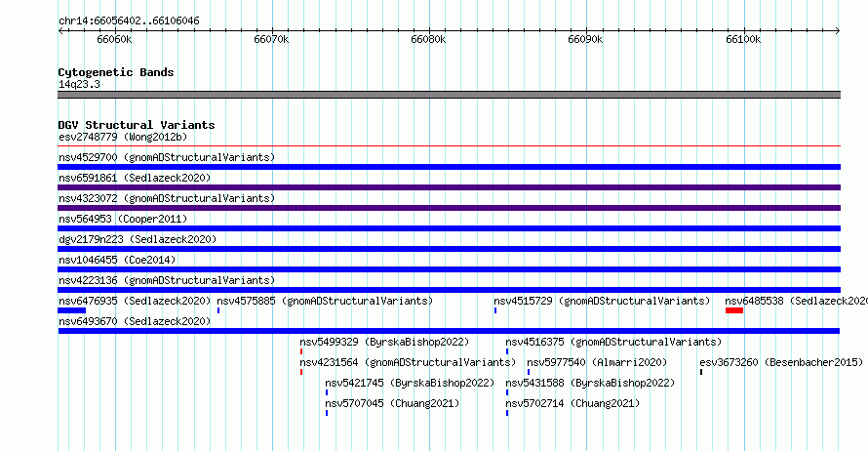Click the red bar under nsv6485538

pos(734,310)
